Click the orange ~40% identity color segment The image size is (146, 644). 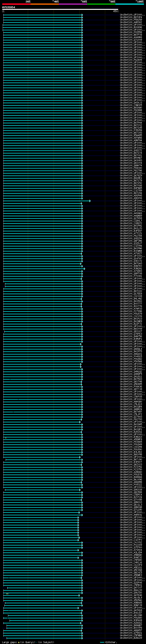pyautogui.click(x=45, y=4)
